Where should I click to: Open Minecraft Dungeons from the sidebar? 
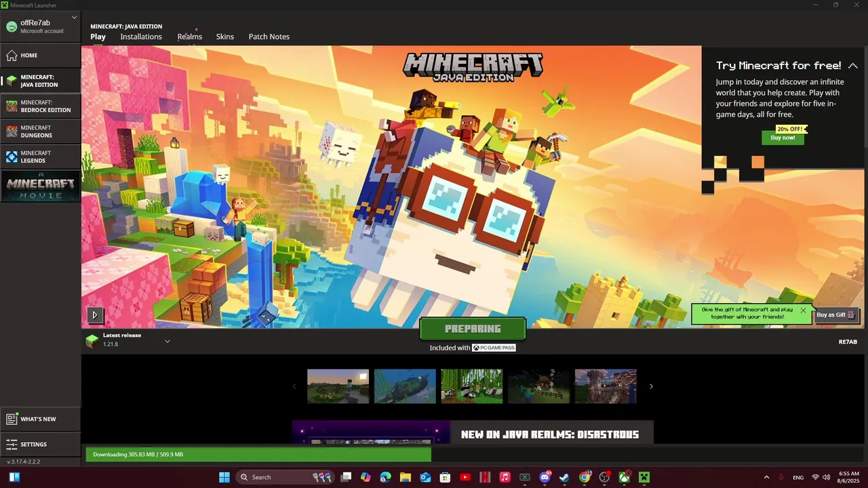pyautogui.click(x=40, y=131)
